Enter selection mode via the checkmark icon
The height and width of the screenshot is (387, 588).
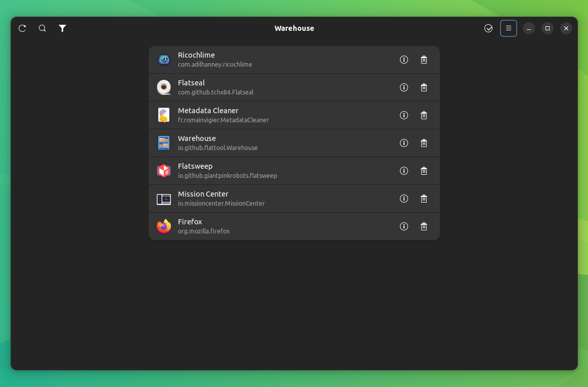[x=488, y=28]
